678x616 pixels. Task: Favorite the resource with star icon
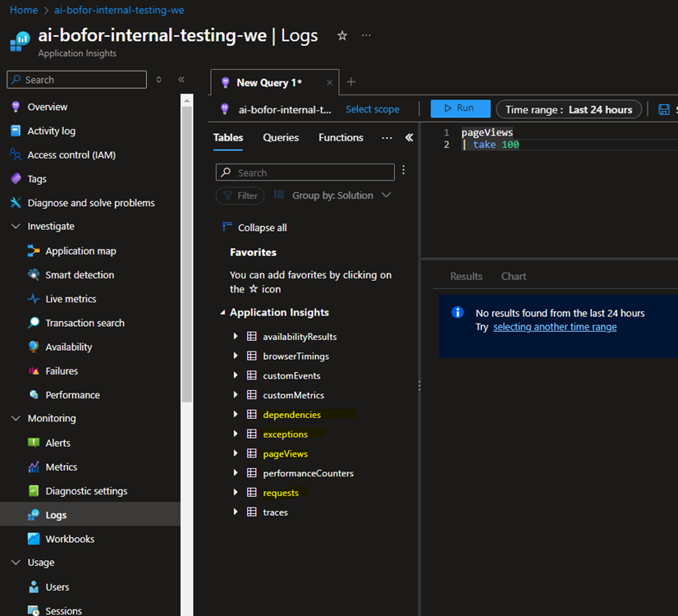(342, 35)
